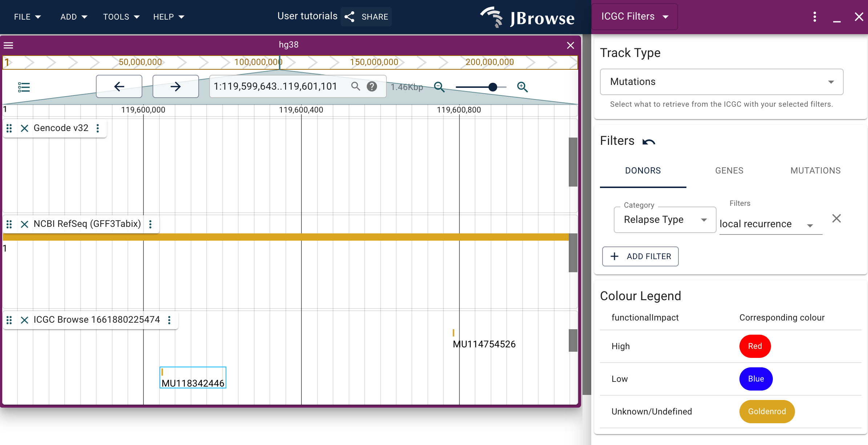Click the search magnifier in the location box
The image size is (868, 445).
356,86
